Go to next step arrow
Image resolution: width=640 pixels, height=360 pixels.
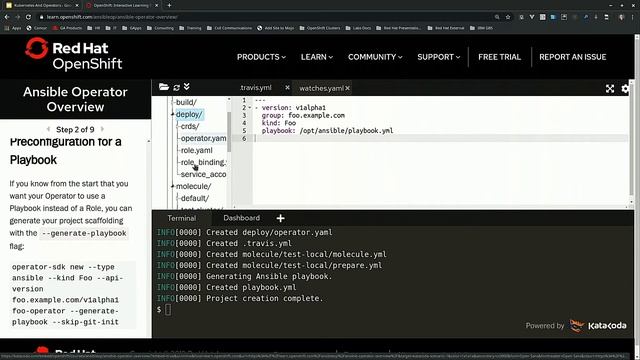(x=102, y=129)
